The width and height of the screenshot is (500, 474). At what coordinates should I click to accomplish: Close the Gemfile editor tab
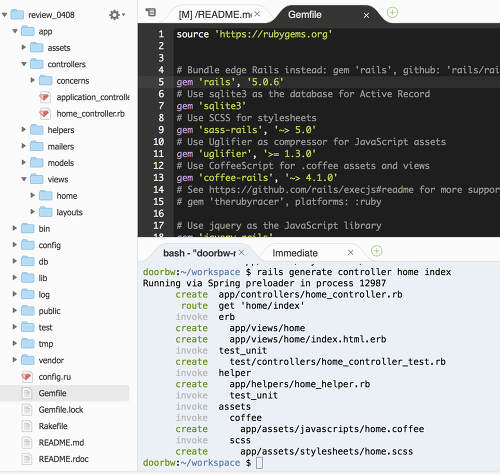click(x=366, y=15)
